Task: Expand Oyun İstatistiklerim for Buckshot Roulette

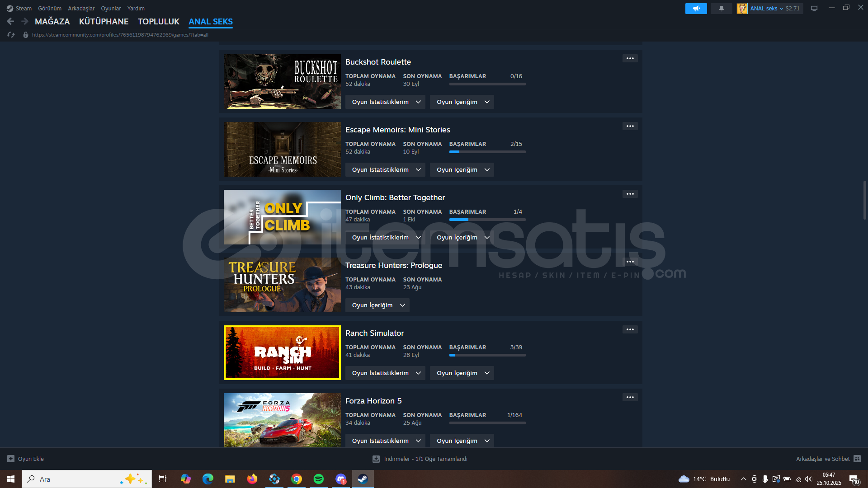Action: pos(385,102)
